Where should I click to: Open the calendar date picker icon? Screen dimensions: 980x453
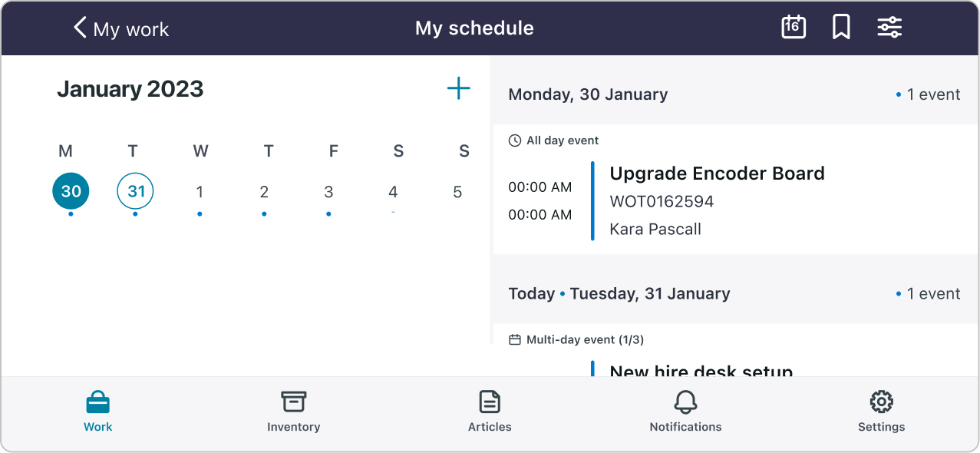tap(794, 28)
